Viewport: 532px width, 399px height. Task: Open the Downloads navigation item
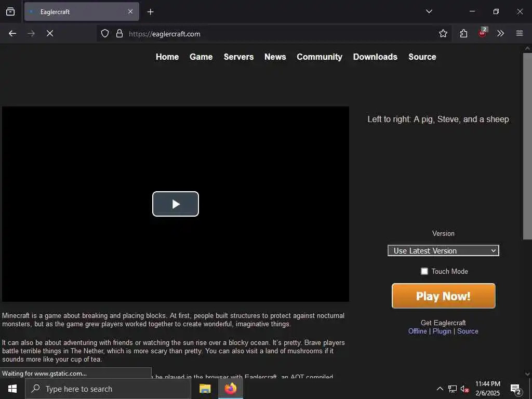pos(375,57)
